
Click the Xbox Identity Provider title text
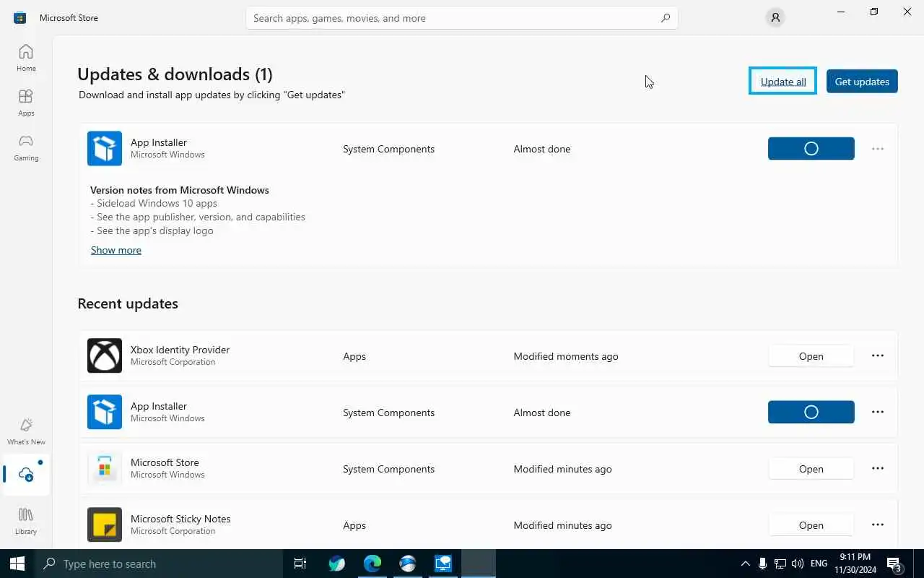(x=180, y=350)
